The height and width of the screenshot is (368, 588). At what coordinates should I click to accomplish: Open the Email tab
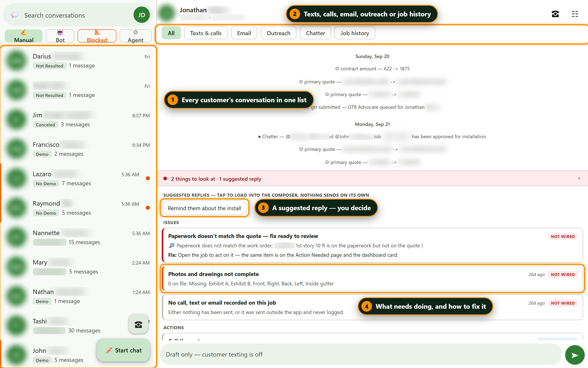click(244, 33)
